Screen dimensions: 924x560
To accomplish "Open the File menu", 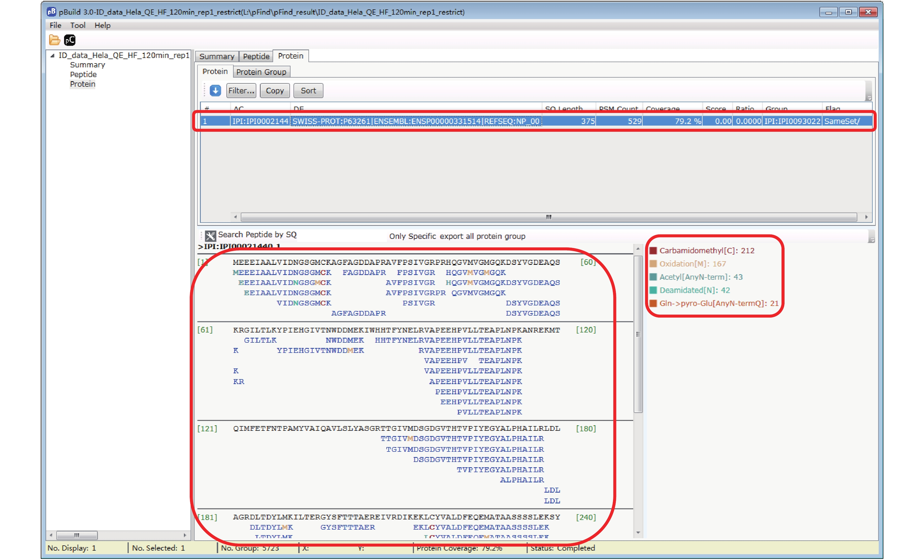I will point(56,25).
